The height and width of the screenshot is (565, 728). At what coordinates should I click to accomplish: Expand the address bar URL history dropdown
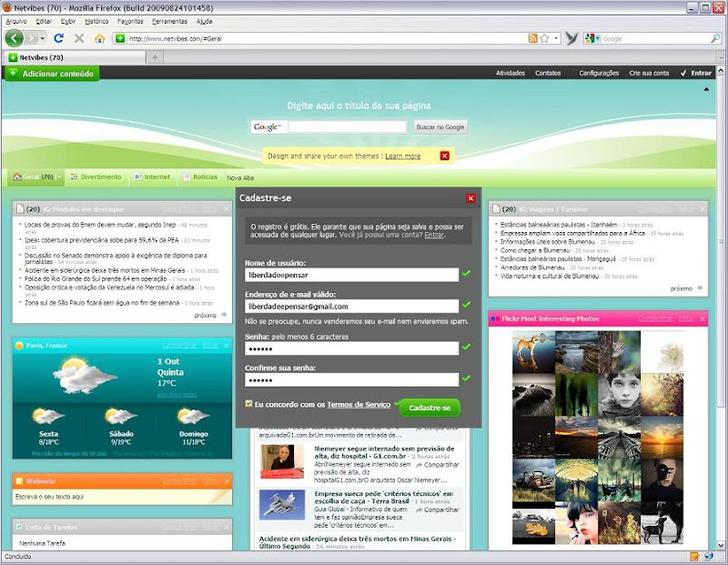point(556,38)
